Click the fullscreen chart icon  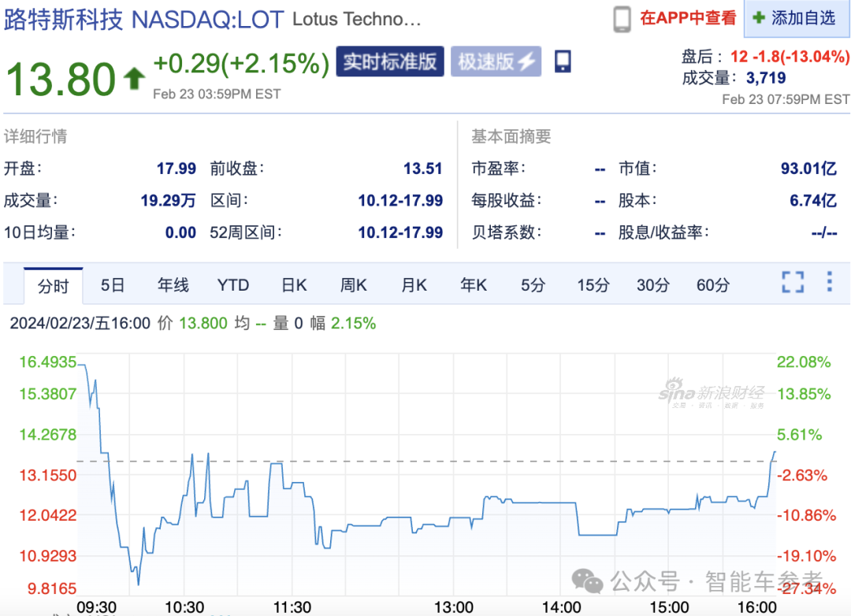coord(793,282)
